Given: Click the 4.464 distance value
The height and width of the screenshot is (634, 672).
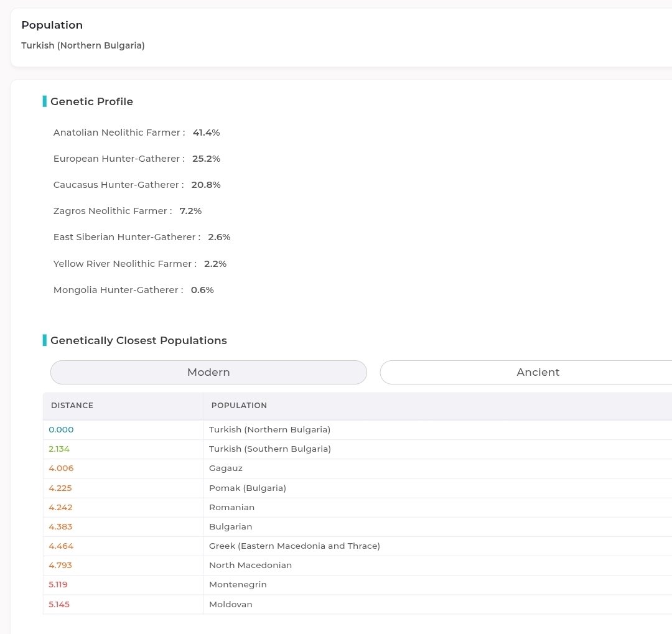Looking at the screenshot, I should coord(61,546).
